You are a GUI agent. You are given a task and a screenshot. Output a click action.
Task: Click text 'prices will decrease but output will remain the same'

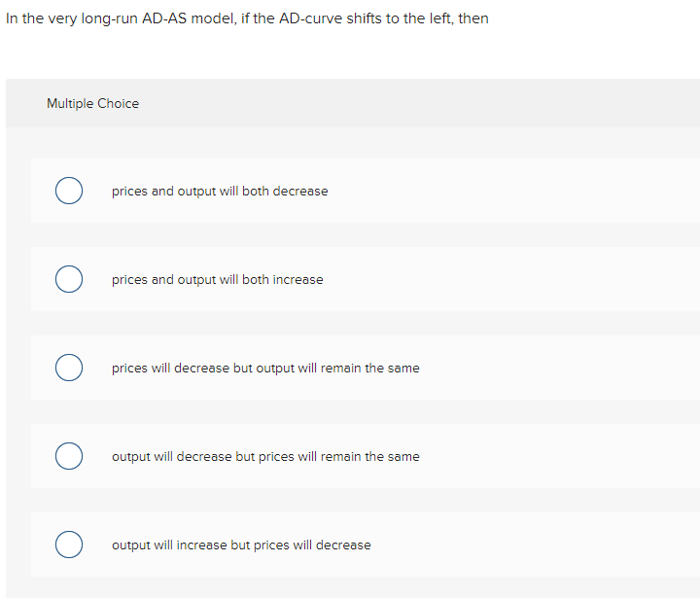pyautogui.click(x=265, y=368)
